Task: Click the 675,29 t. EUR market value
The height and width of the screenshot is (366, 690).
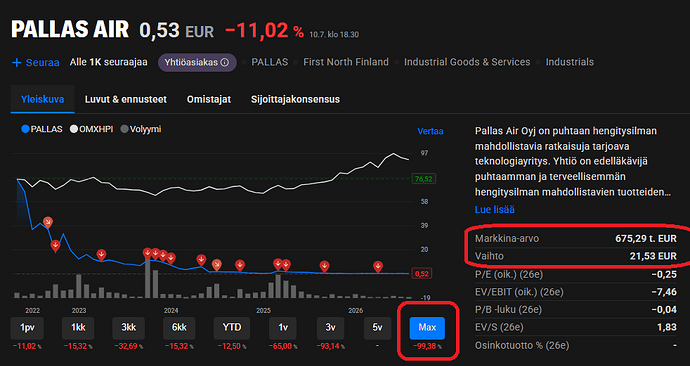Action: (646, 238)
